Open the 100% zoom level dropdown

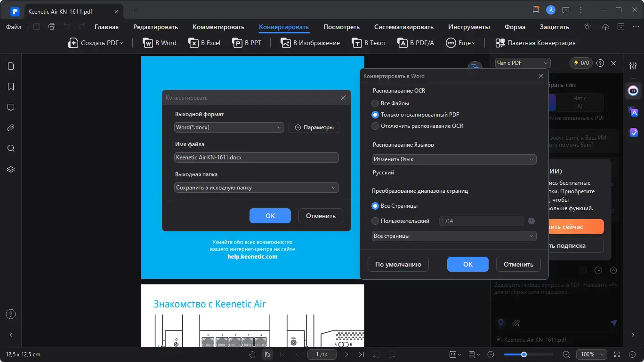(592, 354)
